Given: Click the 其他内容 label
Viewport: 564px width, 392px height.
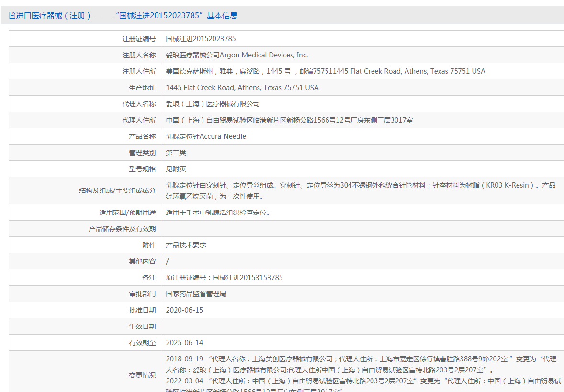Looking at the screenshot, I should [143, 261].
